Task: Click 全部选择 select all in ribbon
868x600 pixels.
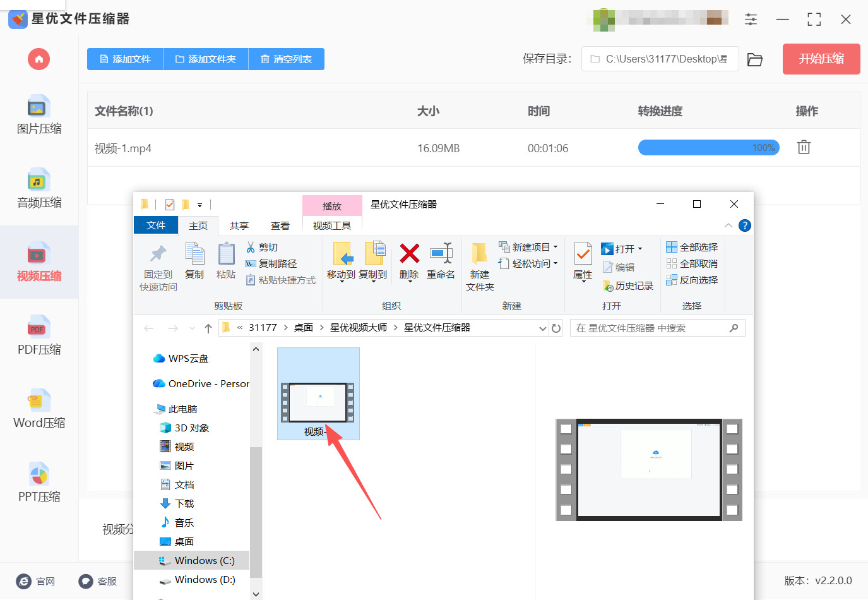Action: click(x=692, y=248)
